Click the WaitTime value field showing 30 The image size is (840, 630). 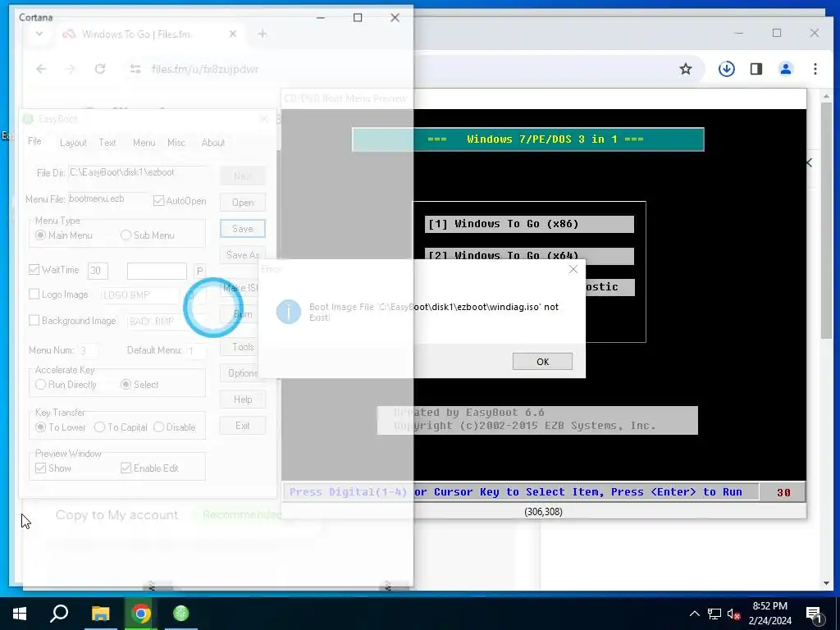[x=98, y=271]
